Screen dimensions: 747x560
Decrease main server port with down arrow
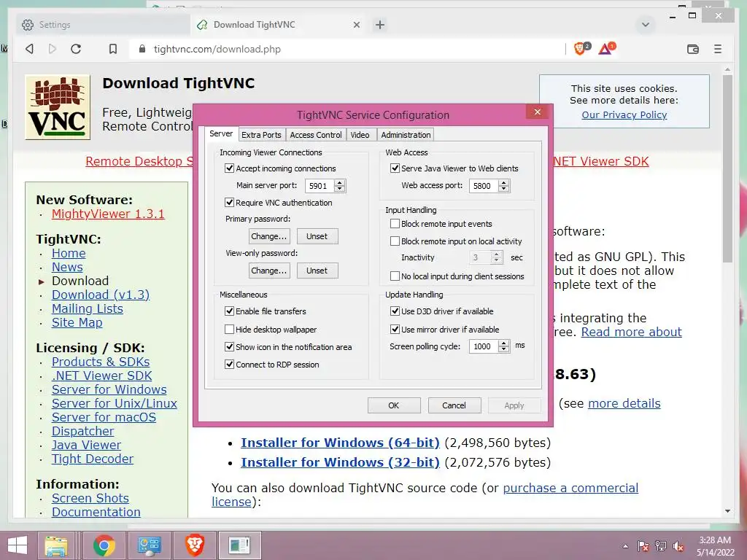tap(340, 189)
